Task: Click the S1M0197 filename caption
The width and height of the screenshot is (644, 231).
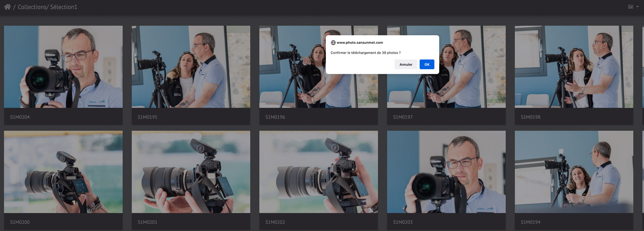Action: point(403,117)
